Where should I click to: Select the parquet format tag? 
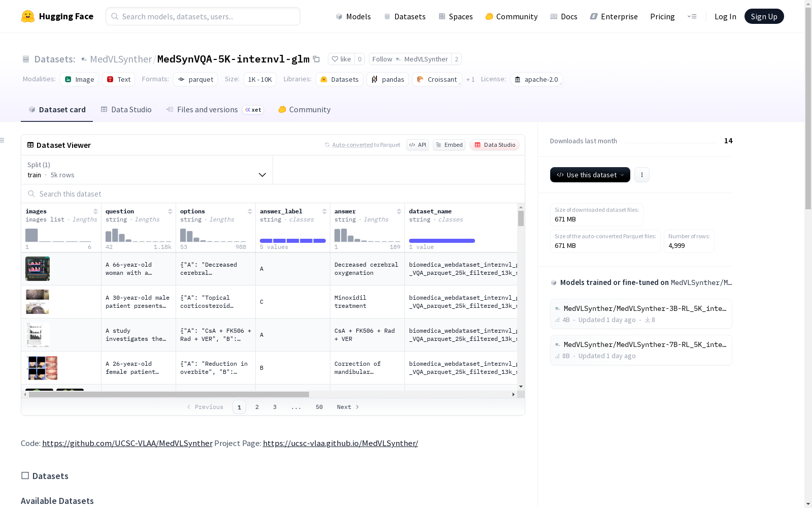pos(195,79)
